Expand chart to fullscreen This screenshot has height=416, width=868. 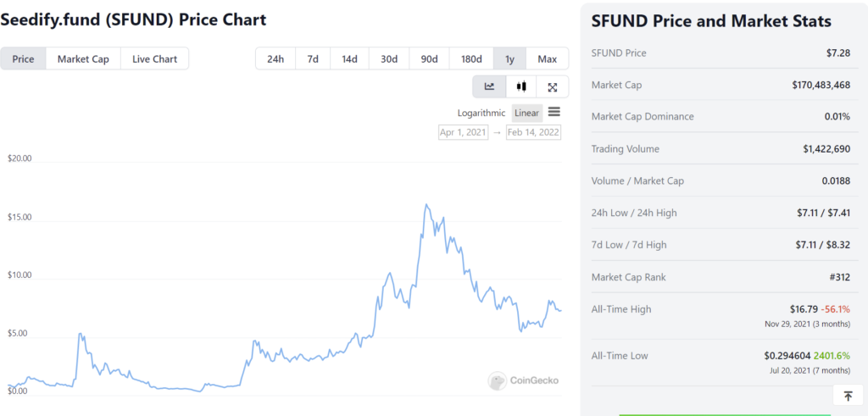coord(553,86)
